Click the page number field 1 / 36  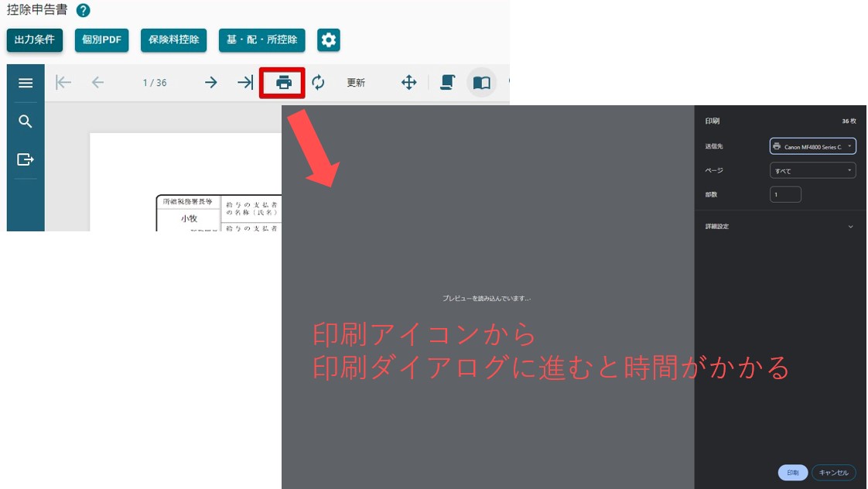pos(155,83)
